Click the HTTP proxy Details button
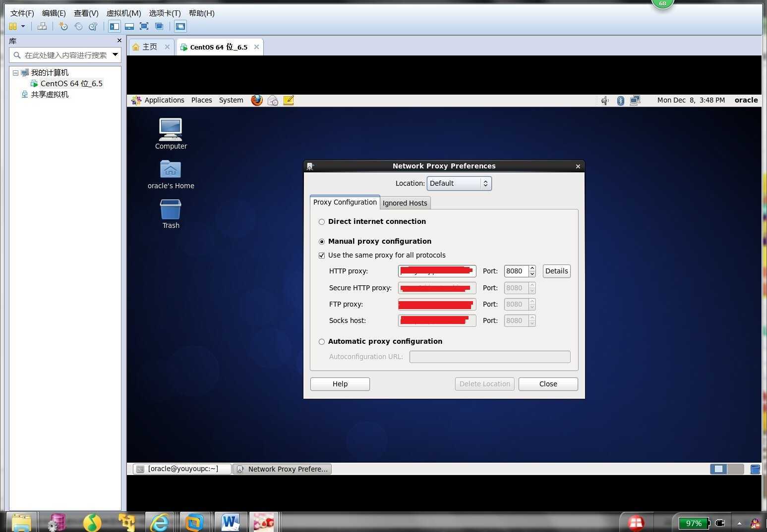767x532 pixels. (556, 271)
